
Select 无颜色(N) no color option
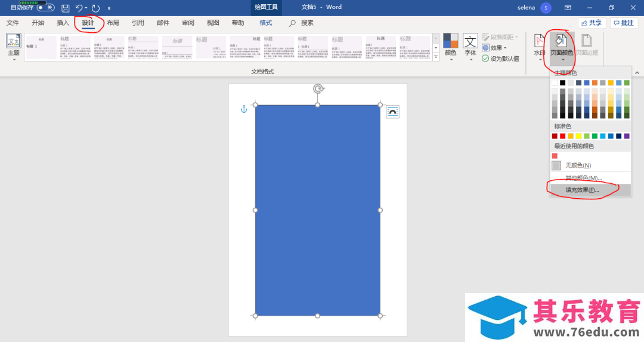click(x=590, y=165)
